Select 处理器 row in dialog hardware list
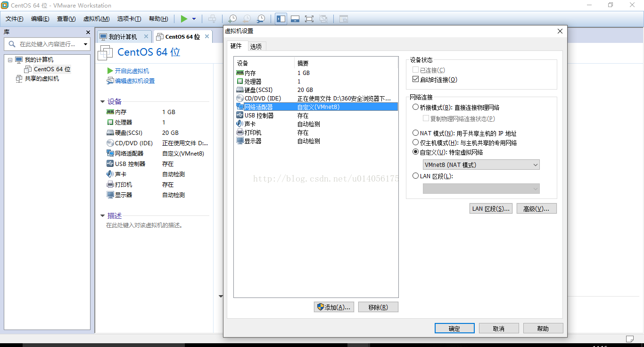The image size is (644, 347). pos(316,82)
